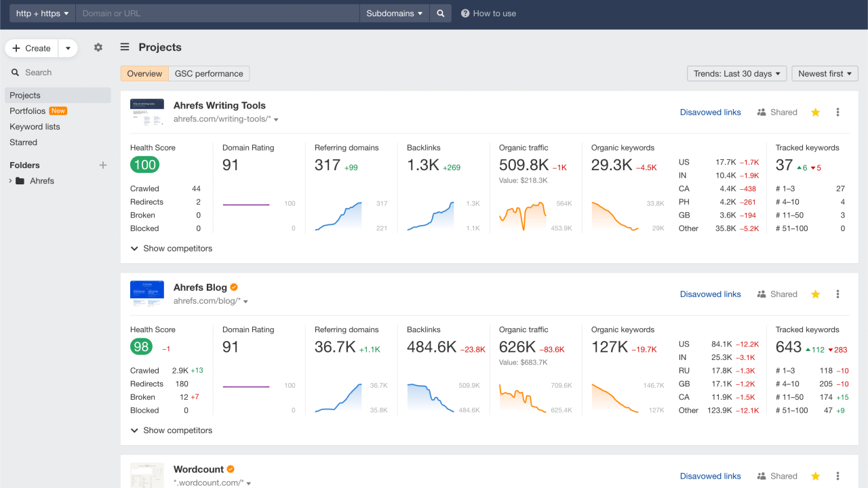Image resolution: width=868 pixels, height=488 pixels.
Task: Open Disavowed links for Ahrefs Blog
Action: pos(710,293)
